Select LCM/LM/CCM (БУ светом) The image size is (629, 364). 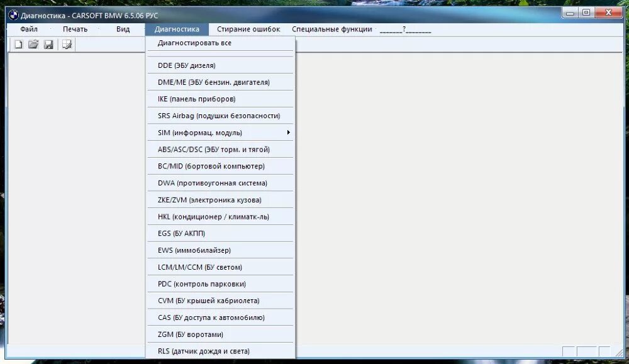pos(220,267)
